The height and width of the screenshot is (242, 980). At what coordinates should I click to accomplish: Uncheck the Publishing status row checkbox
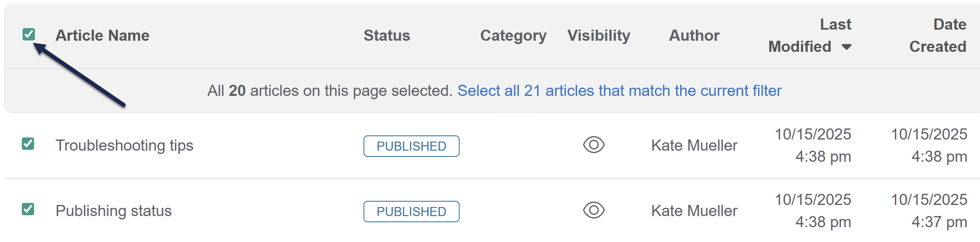coord(28,209)
